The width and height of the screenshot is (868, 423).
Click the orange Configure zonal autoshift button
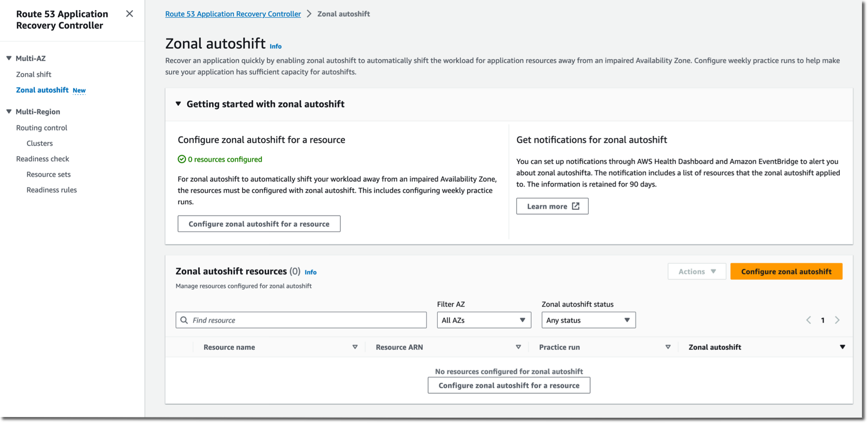(786, 271)
